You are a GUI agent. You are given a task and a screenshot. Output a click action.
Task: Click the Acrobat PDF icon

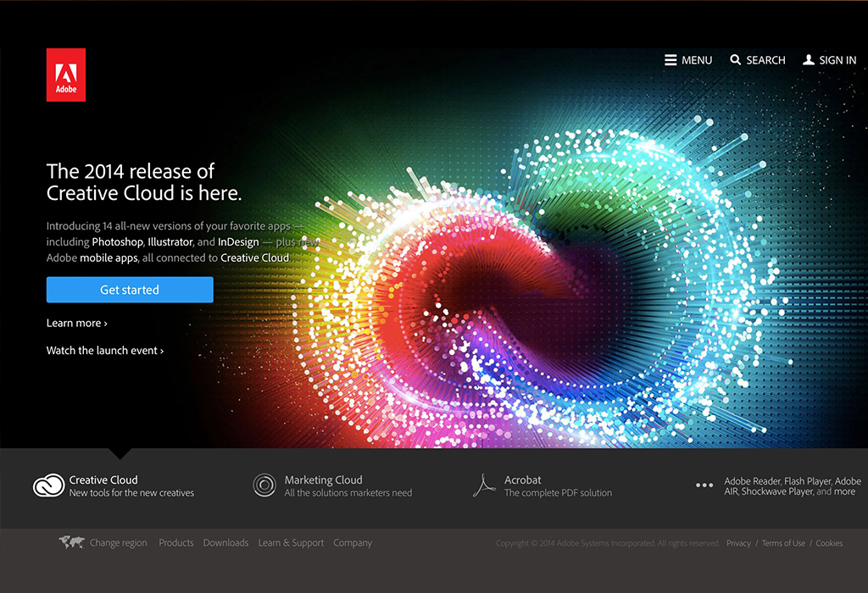[x=483, y=485]
